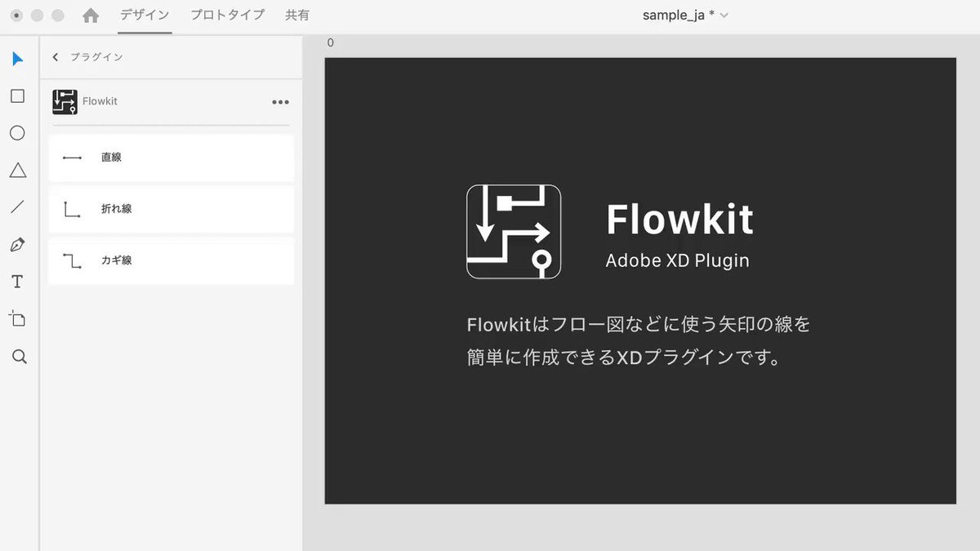Select the Select (arrow) tool
The height and width of the screenshot is (551, 980).
[x=18, y=59]
